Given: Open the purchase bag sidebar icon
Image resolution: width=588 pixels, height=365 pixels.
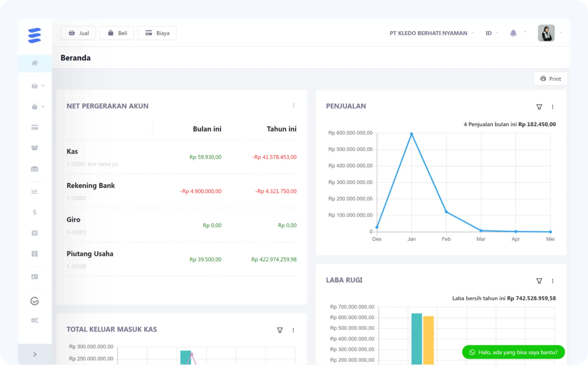Looking at the screenshot, I should pyautogui.click(x=35, y=107).
